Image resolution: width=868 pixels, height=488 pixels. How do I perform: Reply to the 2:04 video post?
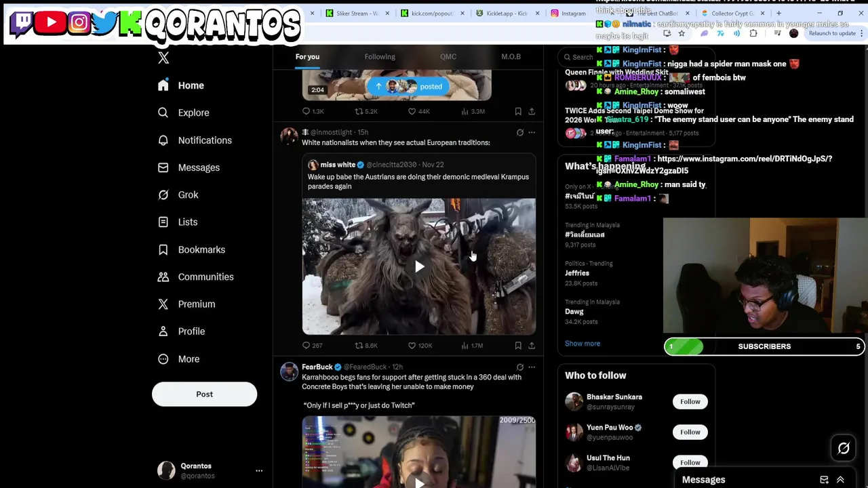point(313,111)
